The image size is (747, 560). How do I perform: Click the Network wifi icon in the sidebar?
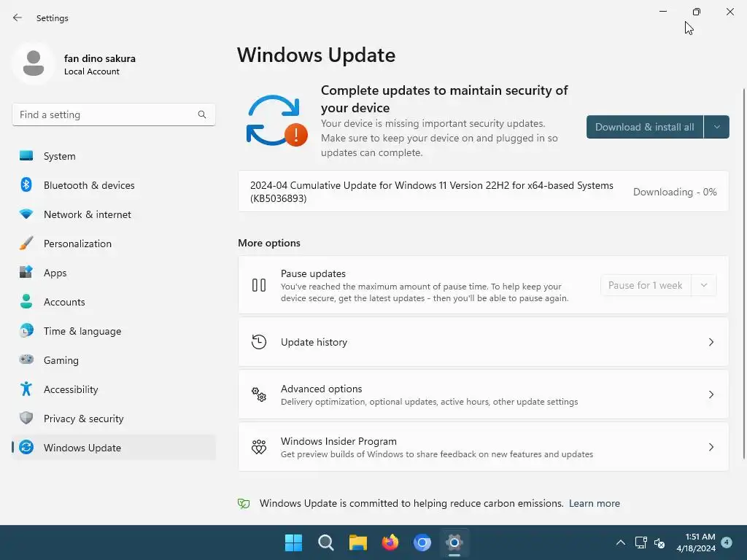[x=26, y=214]
